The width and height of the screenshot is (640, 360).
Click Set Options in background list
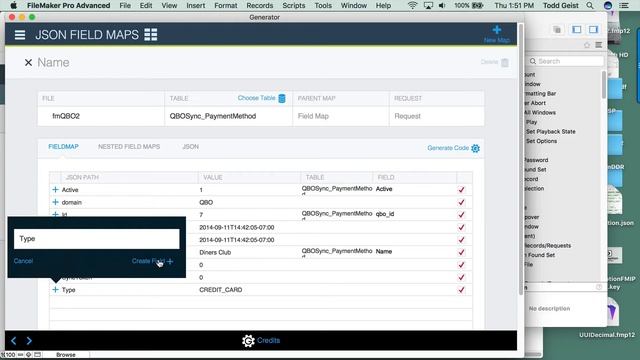[x=541, y=141]
